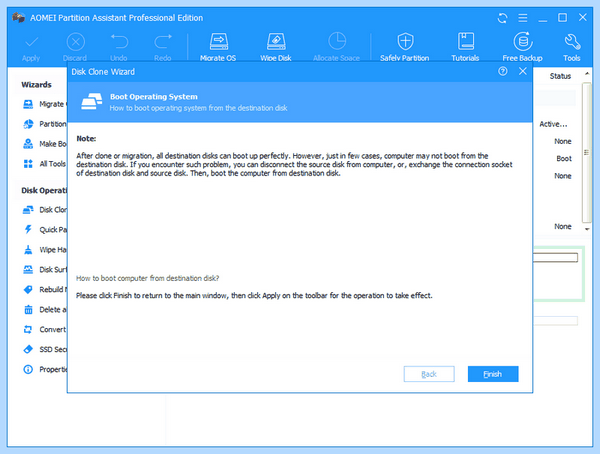Select Quick Partition sidebar item
Screen dimensions: 600x454
coord(44,230)
